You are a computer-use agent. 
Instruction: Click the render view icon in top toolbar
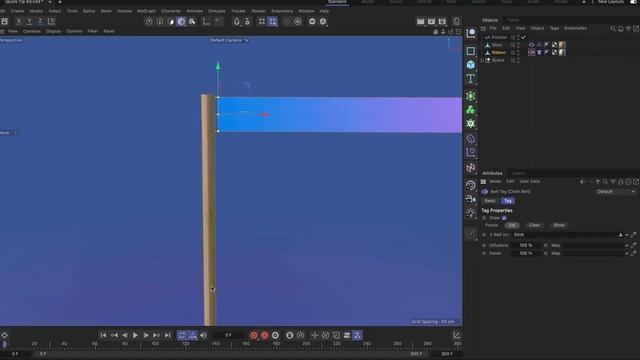point(420,21)
